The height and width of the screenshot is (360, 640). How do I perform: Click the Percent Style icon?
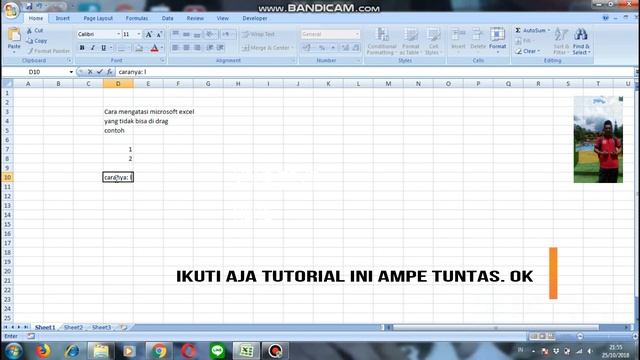[x=322, y=48]
